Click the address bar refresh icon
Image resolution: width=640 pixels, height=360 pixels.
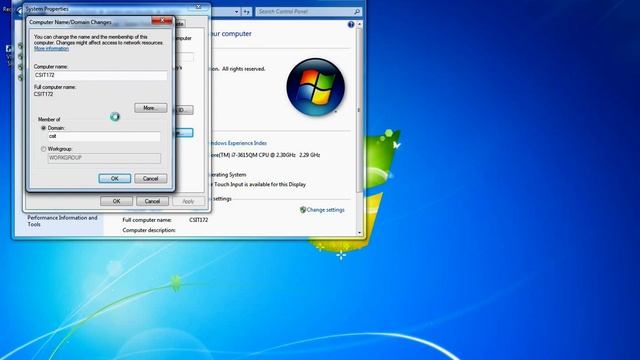[247, 12]
